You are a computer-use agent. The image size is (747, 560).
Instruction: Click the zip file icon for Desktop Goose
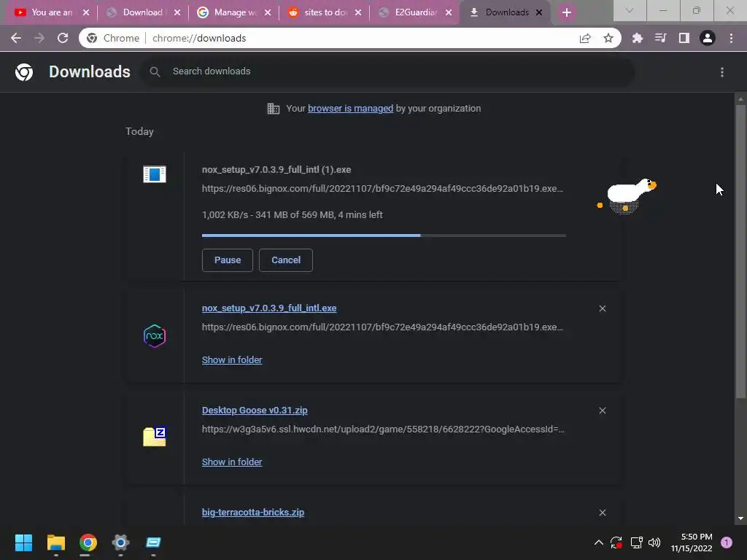155,437
